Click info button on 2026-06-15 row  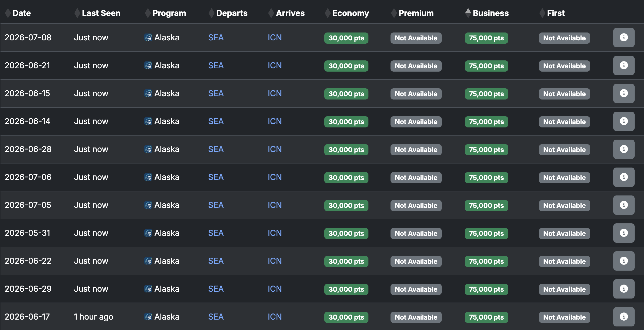pyautogui.click(x=623, y=93)
